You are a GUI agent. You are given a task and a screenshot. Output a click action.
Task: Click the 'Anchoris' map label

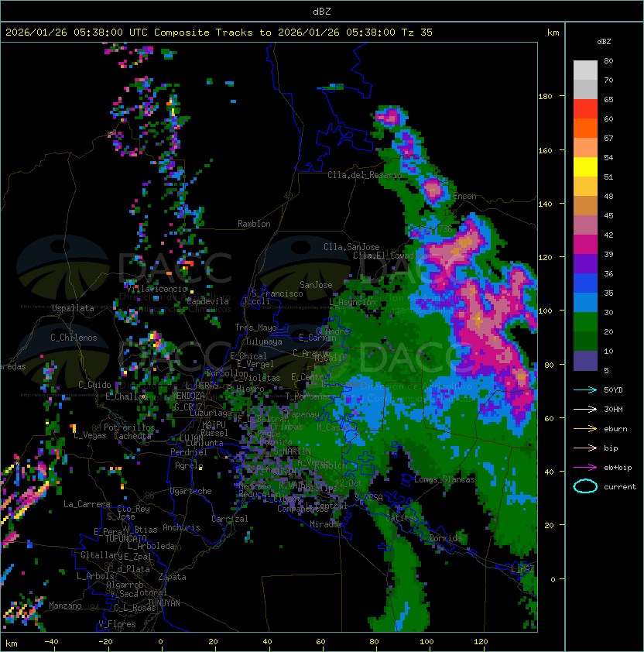coord(181,527)
